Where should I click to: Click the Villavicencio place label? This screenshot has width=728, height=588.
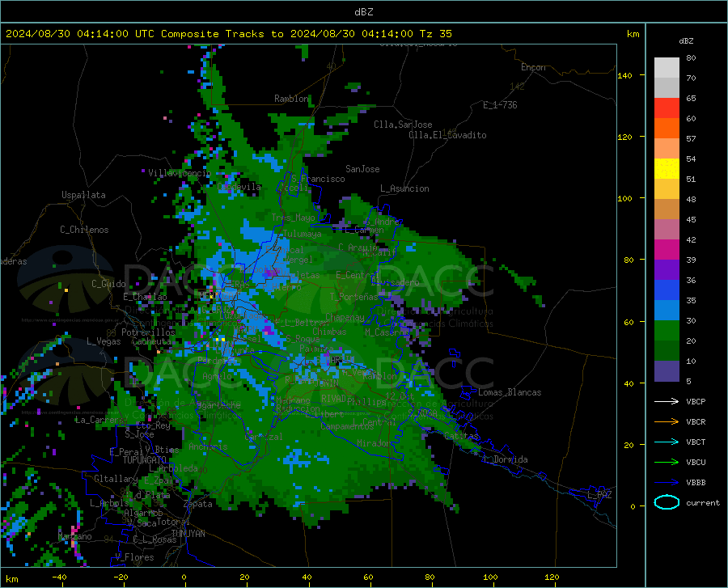pos(180,173)
